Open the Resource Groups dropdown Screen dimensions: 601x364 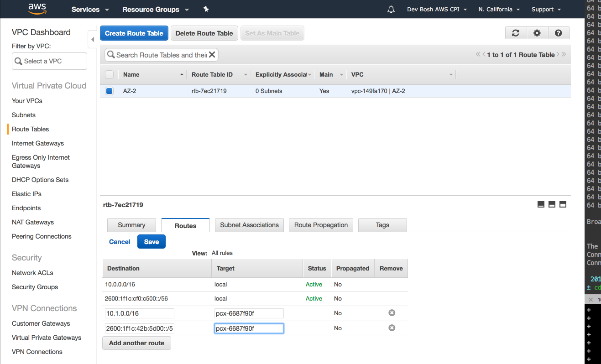(x=156, y=10)
